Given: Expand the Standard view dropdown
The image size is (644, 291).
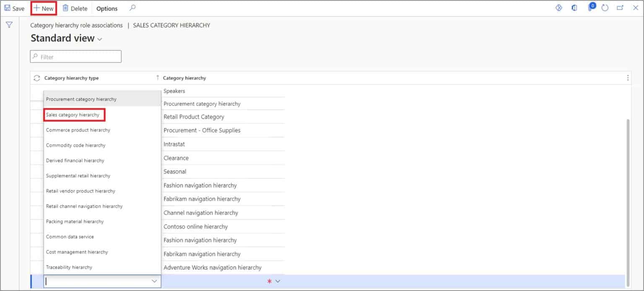Looking at the screenshot, I should (99, 38).
